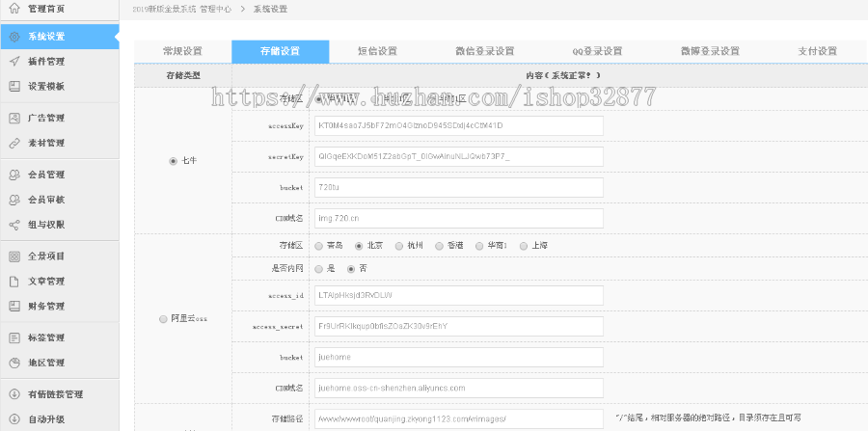Click the CDN域名 field containing img.720.cn
Viewport: 868px width, 431px height.
459,219
